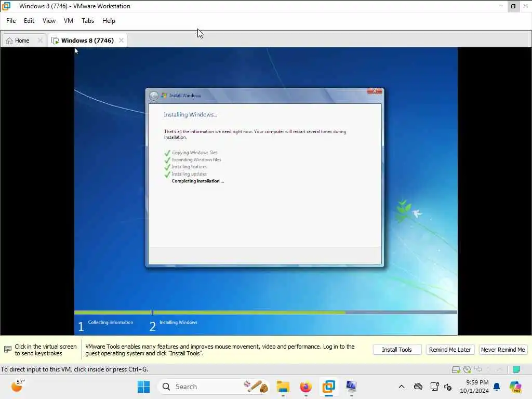Open Firefox from taskbar
This screenshot has height=399, width=532.
point(305,387)
